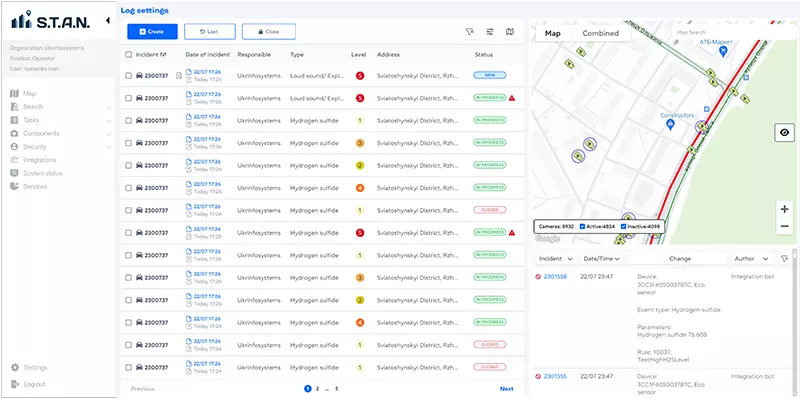
Task: Click the Close button in the toolbar
Action: 268,32
